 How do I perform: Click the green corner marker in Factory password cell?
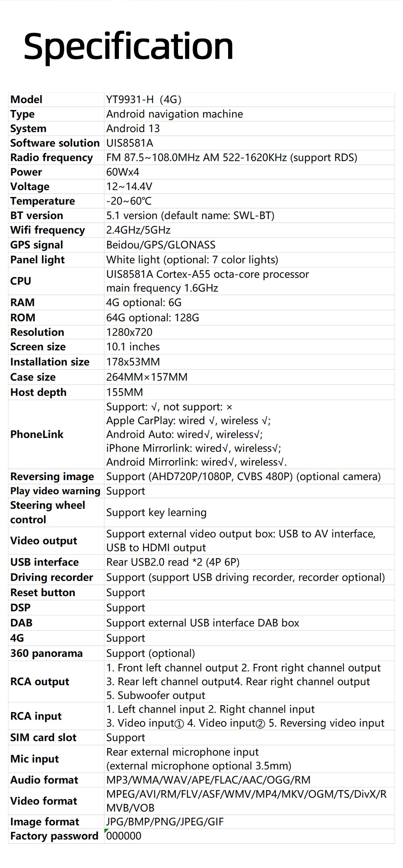point(106,831)
